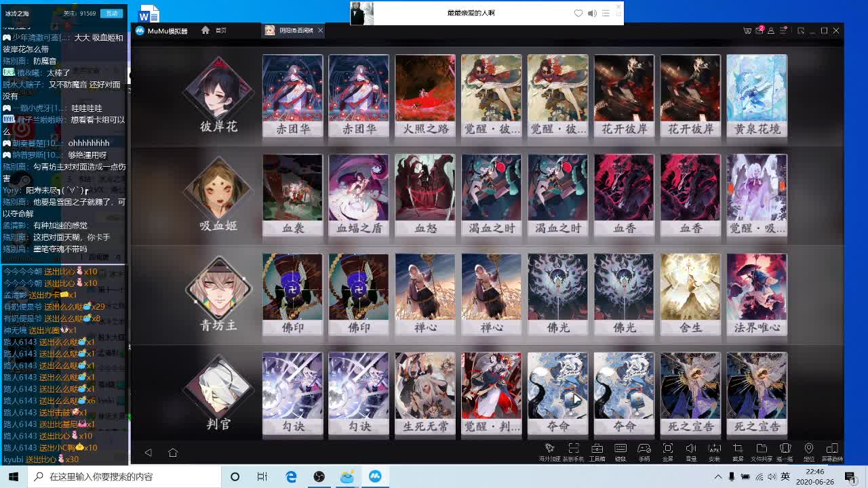
Task: Open the MuMu app icon on taskbar
Action: (375, 476)
